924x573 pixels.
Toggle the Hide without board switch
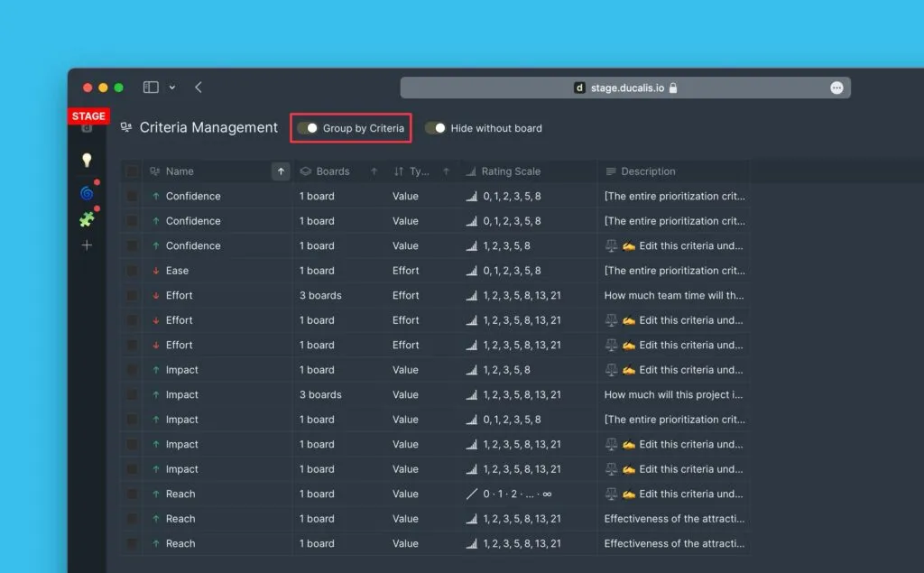pyautogui.click(x=435, y=128)
